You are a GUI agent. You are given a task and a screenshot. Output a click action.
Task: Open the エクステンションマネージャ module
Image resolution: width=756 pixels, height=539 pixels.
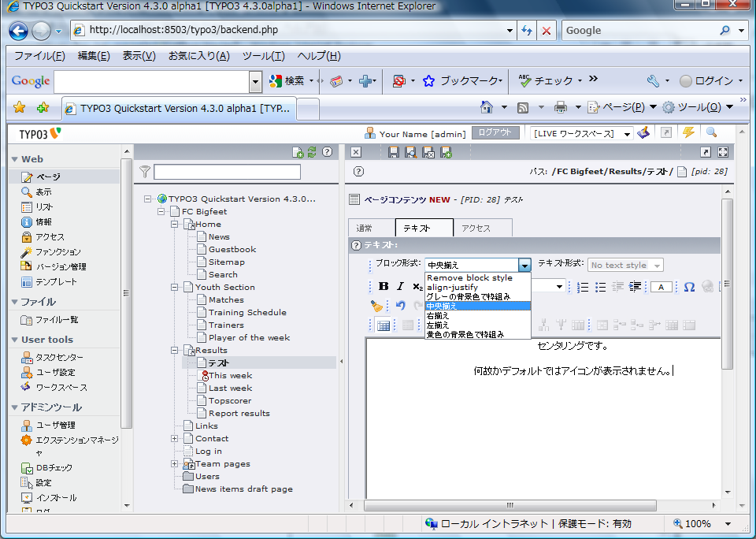tap(69, 446)
